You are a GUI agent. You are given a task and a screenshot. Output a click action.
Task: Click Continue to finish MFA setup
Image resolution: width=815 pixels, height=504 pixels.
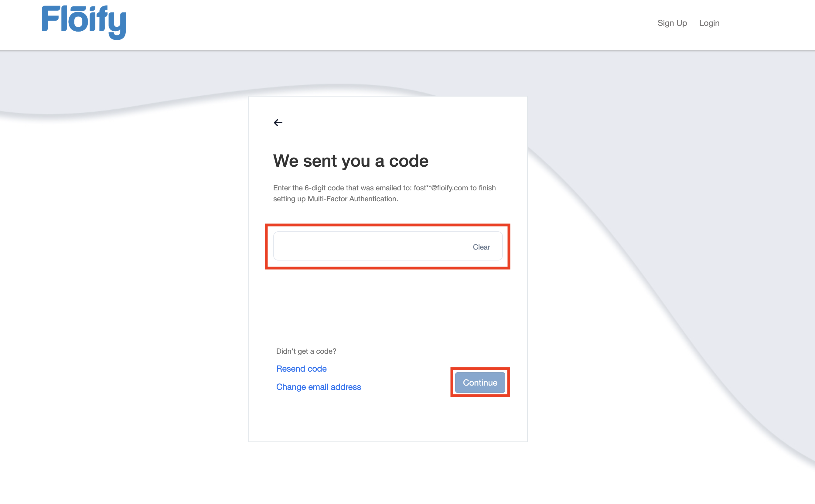(x=480, y=382)
